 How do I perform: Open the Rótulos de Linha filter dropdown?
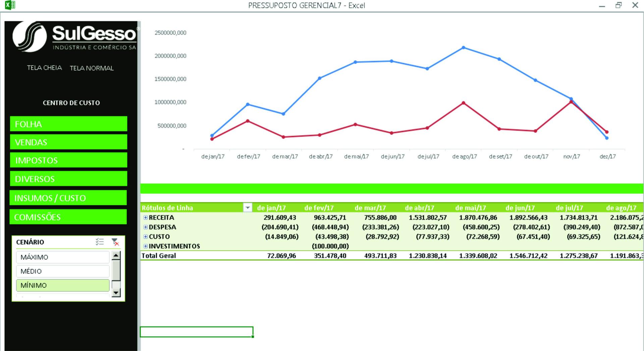pyautogui.click(x=247, y=208)
